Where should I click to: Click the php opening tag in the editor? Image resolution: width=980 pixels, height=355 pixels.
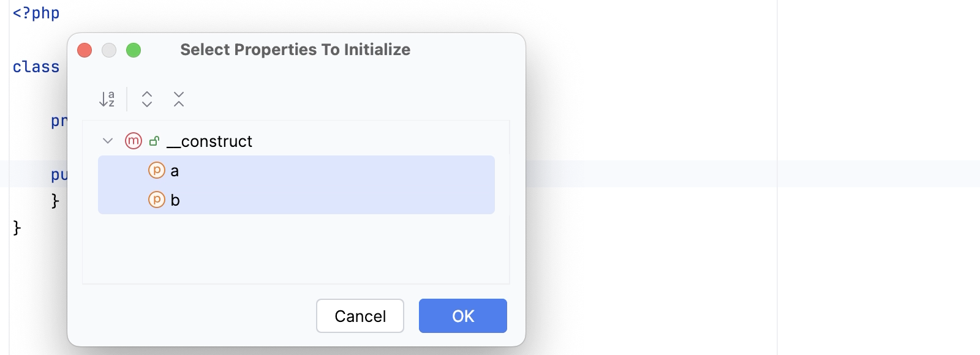tap(36, 12)
